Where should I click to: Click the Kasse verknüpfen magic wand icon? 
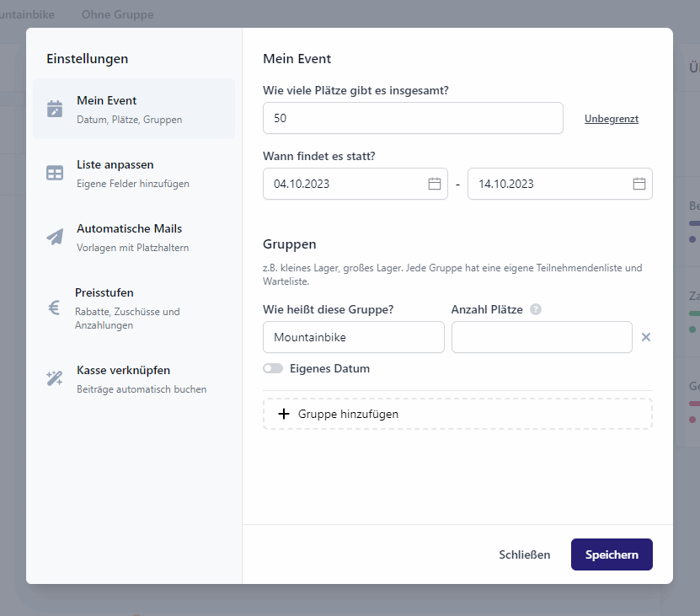[55, 378]
